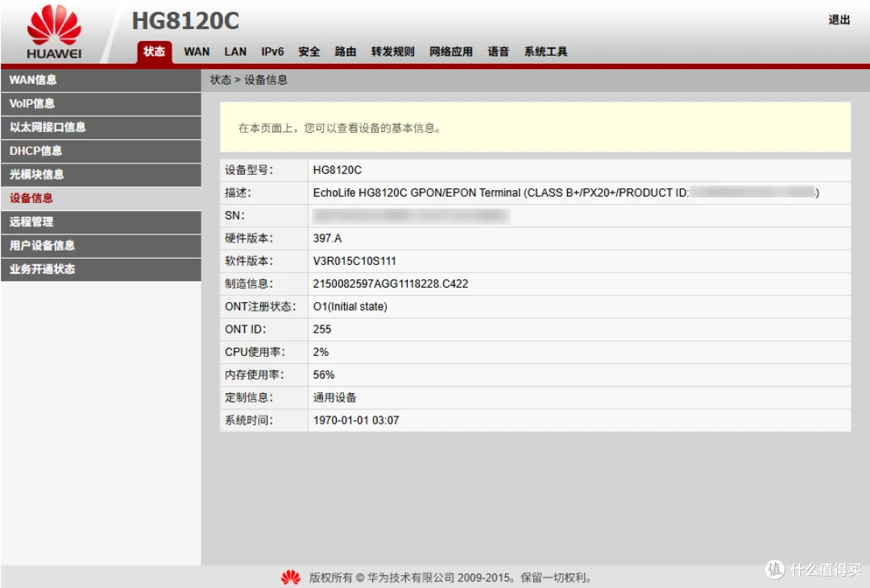Open the 网络应用 tab
Viewport: 870px width, 588px height.
click(x=451, y=52)
